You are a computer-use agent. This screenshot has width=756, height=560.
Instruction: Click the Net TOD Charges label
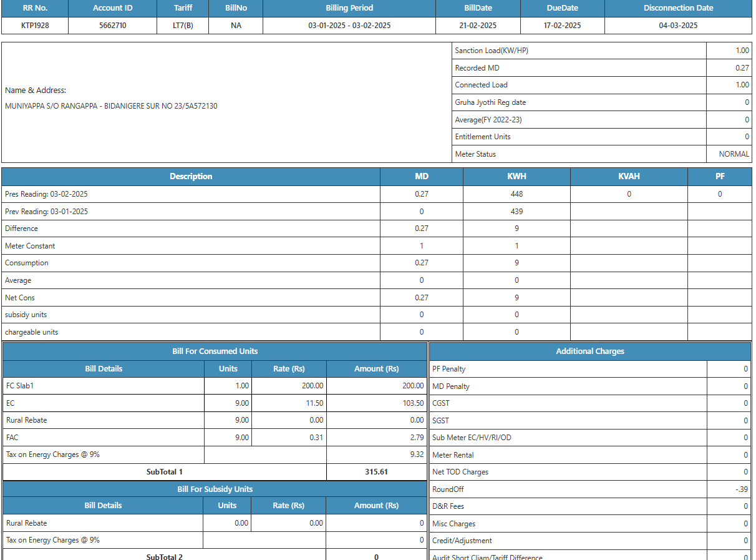coord(460,472)
